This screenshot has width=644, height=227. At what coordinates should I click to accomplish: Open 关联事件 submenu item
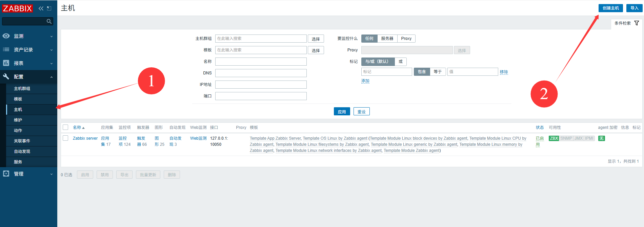click(x=32, y=141)
